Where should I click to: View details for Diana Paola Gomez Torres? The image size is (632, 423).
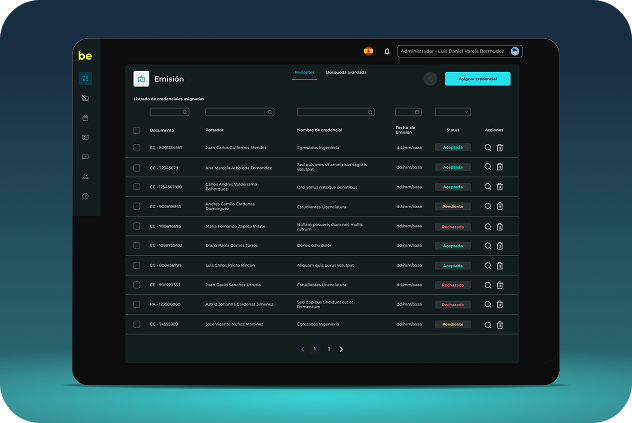click(x=488, y=246)
